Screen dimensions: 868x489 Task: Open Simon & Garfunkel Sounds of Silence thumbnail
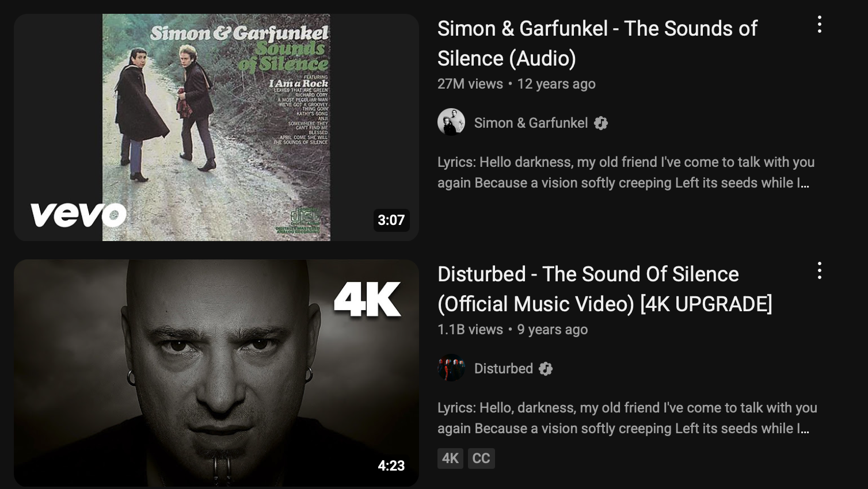[216, 127]
